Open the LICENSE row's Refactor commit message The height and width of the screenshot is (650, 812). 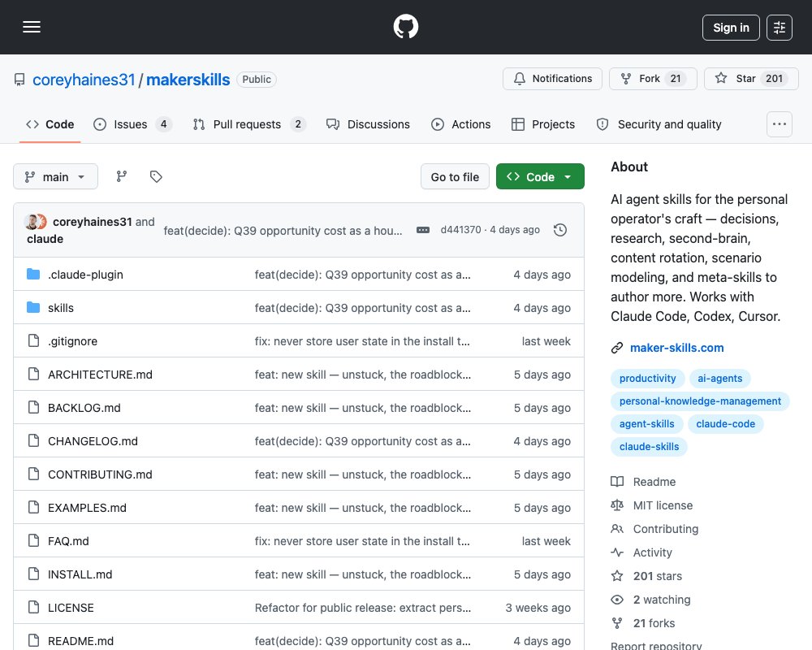[x=362, y=608]
